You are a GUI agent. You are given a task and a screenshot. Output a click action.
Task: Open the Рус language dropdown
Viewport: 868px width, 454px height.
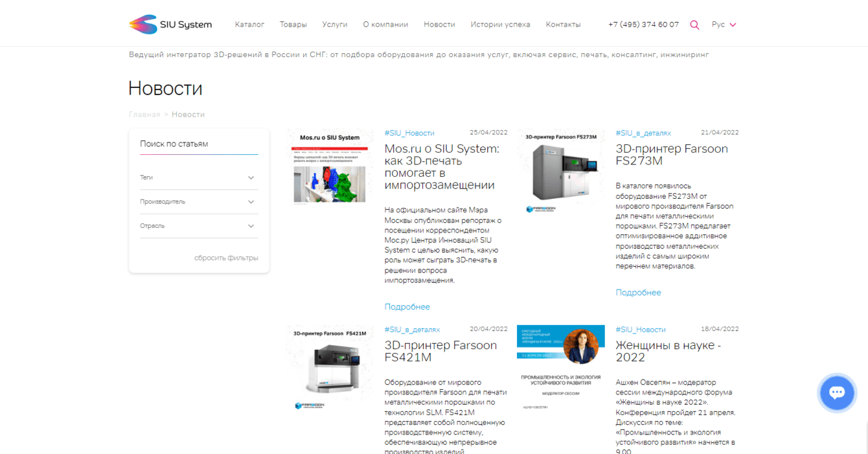pos(724,25)
